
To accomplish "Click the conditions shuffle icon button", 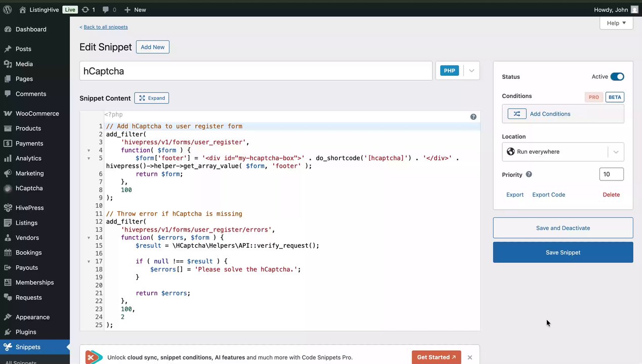I will (517, 114).
